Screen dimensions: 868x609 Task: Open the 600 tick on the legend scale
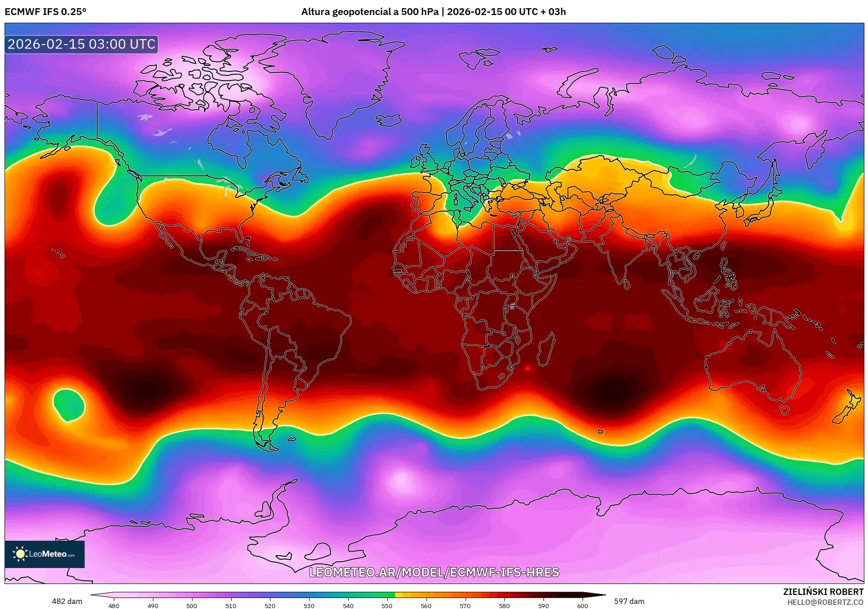(583, 606)
